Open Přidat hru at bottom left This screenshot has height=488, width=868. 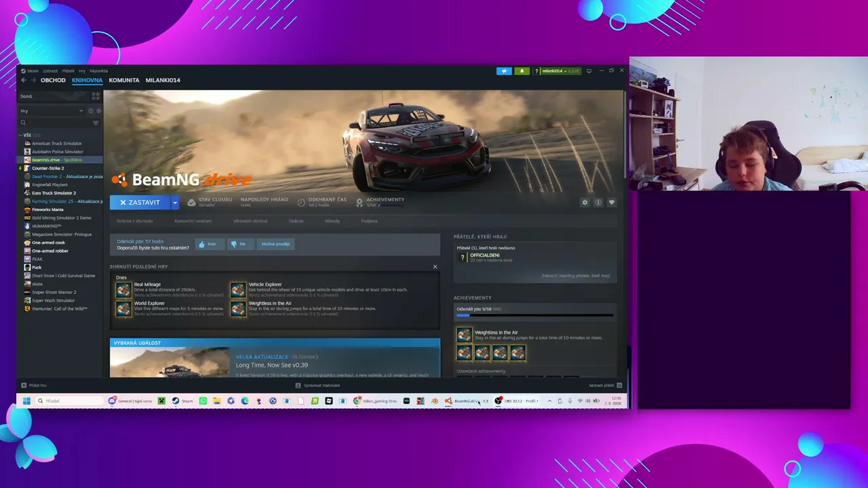click(34, 385)
